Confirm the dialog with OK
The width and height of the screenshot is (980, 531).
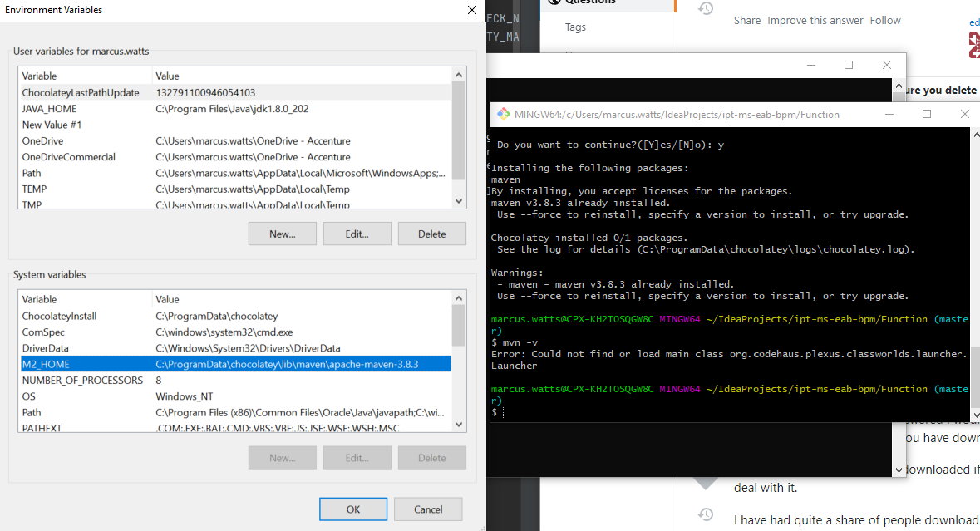tap(353, 509)
